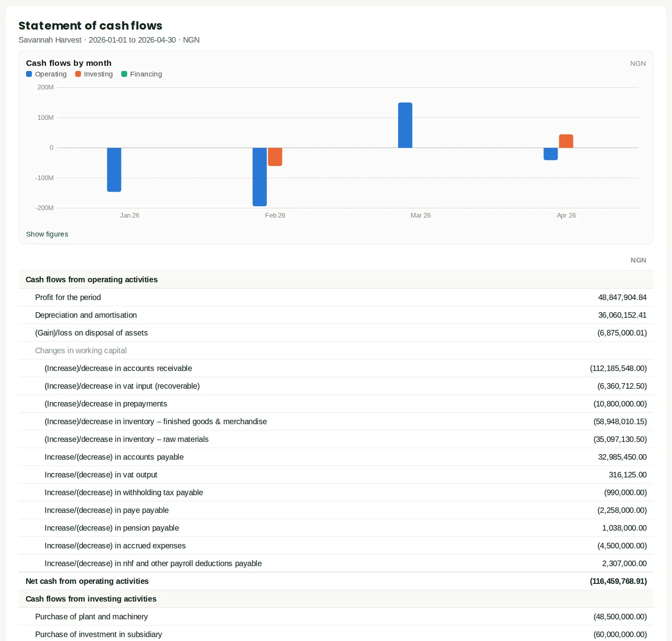This screenshot has width=672, height=641.
Task: Select the Apr 26 blue operating bar
Action: point(551,154)
